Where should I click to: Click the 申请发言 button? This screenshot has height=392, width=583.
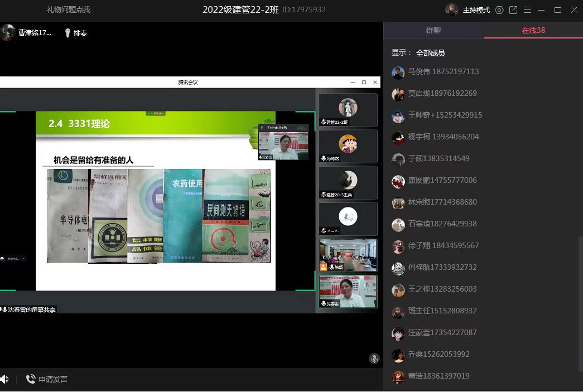tap(47, 379)
